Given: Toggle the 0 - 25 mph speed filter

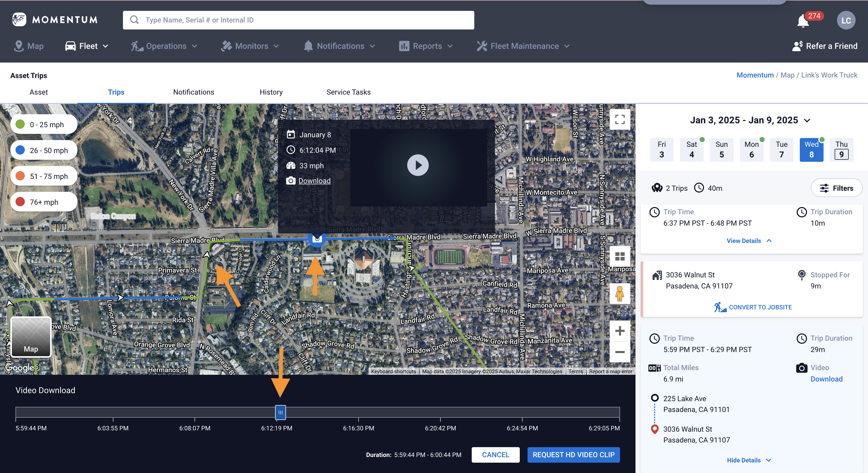Looking at the screenshot, I should [44, 124].
